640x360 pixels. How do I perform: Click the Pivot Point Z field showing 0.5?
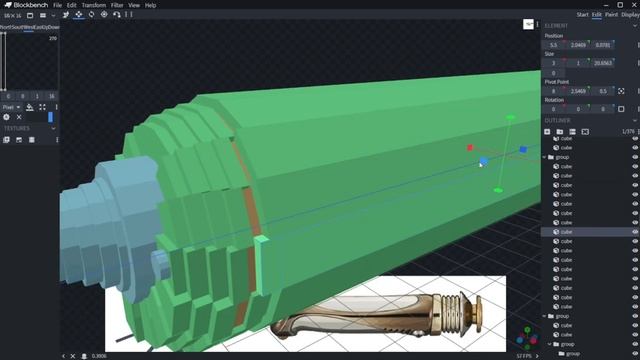[603, 91]
